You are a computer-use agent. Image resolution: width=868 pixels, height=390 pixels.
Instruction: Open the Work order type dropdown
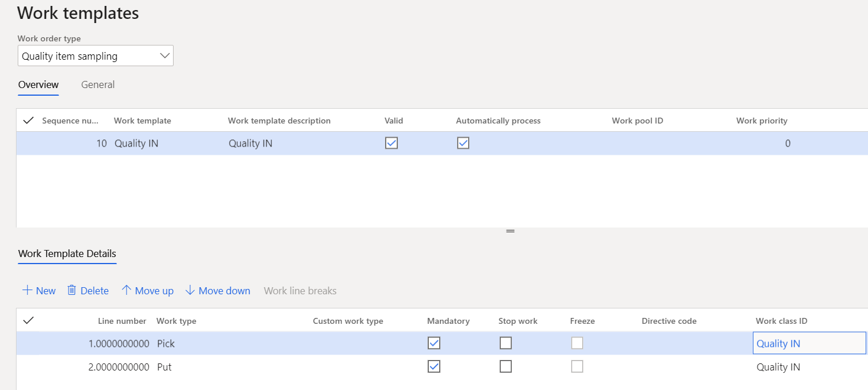pos(164,56)
